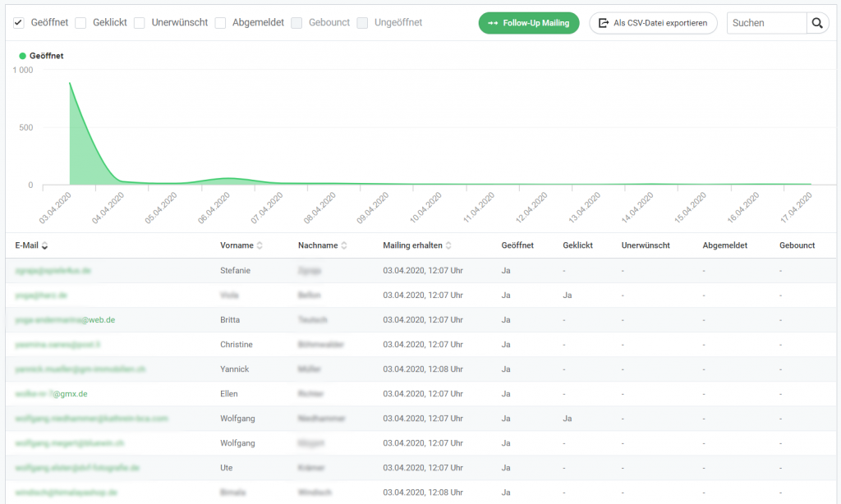Screen dimensions: 841x504
Task: Select the Vorname cell Ellen
Action: pos(228,394)
